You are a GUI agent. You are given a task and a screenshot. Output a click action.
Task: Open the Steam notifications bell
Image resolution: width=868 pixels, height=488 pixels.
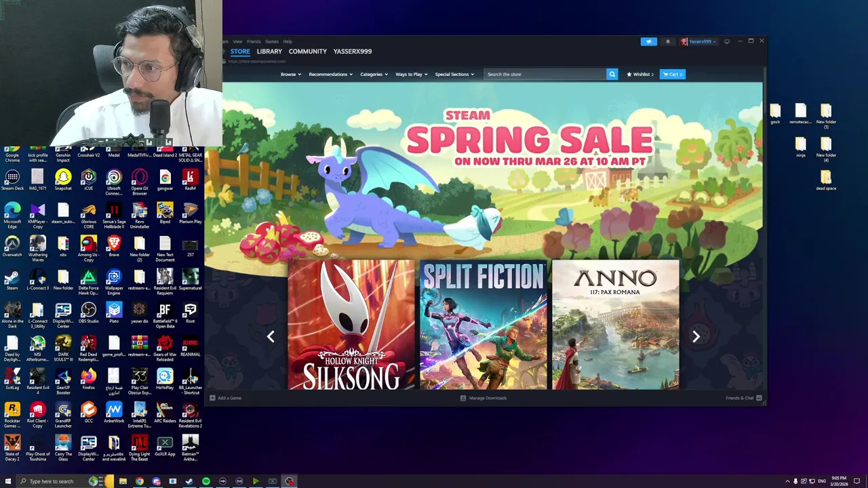click(667, 41)
